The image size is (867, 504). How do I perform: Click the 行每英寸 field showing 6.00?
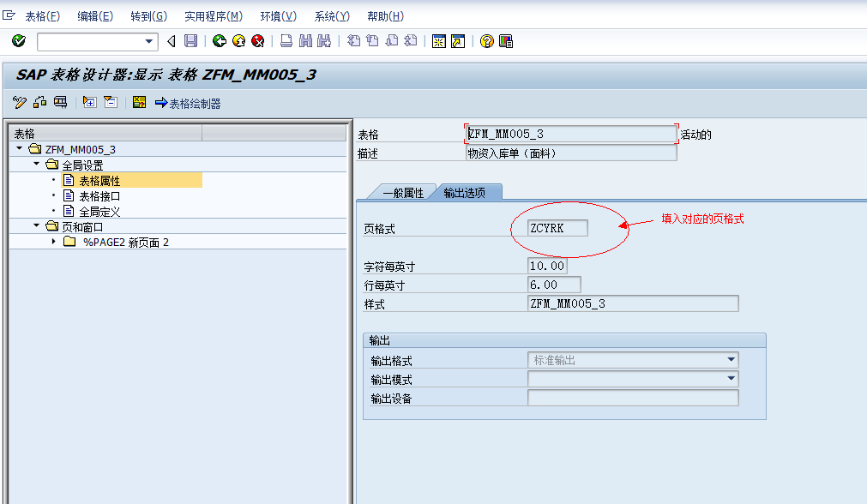tap(554, 285)
